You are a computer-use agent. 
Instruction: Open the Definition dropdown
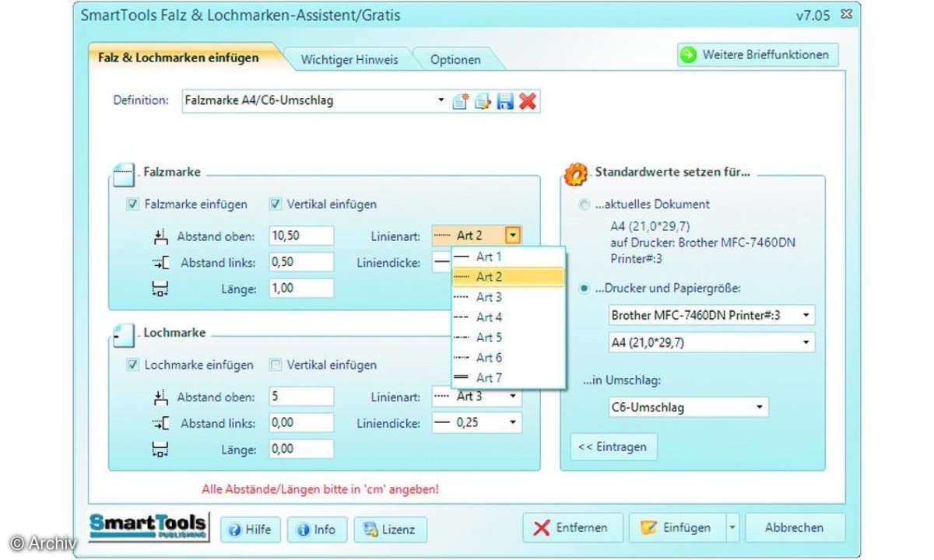[441, 100]
